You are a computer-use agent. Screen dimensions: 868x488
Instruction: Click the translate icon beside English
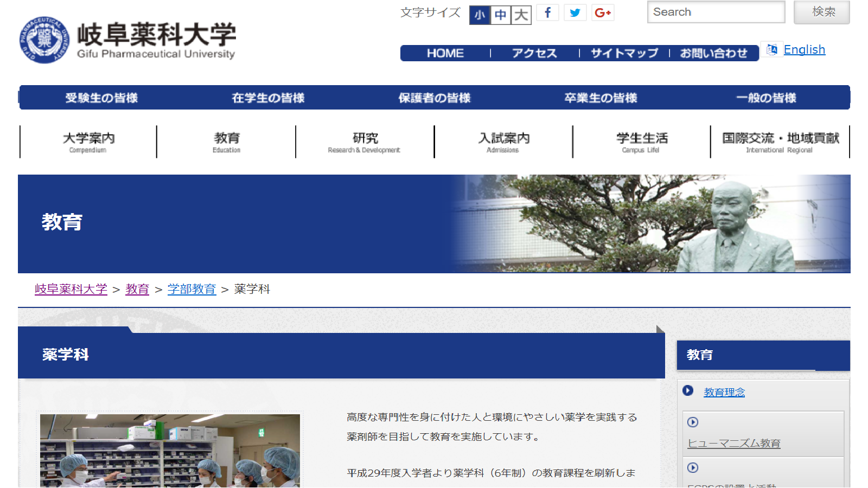(772, 49)
